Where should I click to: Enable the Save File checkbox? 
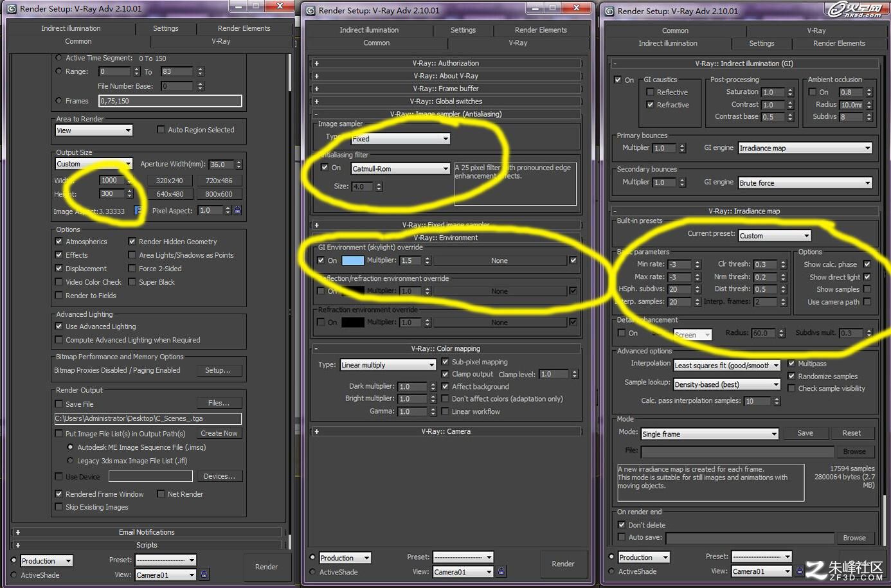pyautogui.click(x=59, y=404)
